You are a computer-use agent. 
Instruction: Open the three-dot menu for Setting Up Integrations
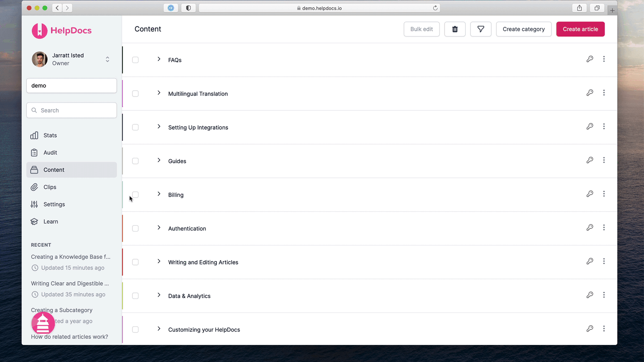point(604,126)
